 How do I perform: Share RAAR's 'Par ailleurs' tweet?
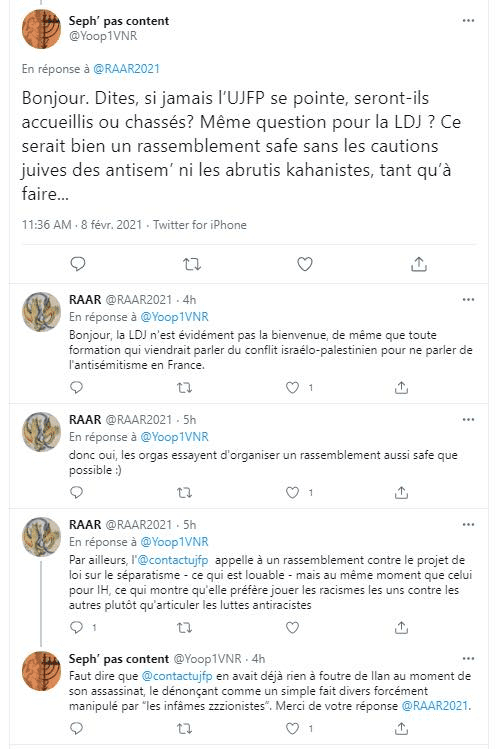point(402,627)
